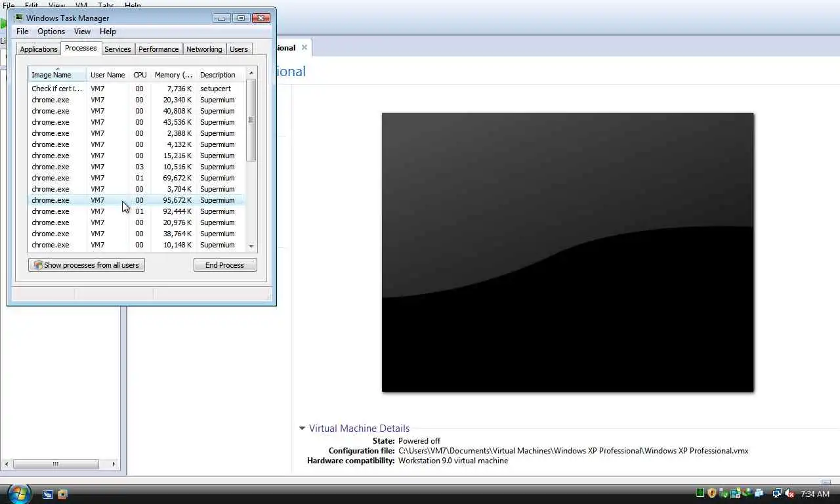This screenshot has height=504, width=840.
Task: Click the muted volume speaker tray icon
Action: (789, 493)
